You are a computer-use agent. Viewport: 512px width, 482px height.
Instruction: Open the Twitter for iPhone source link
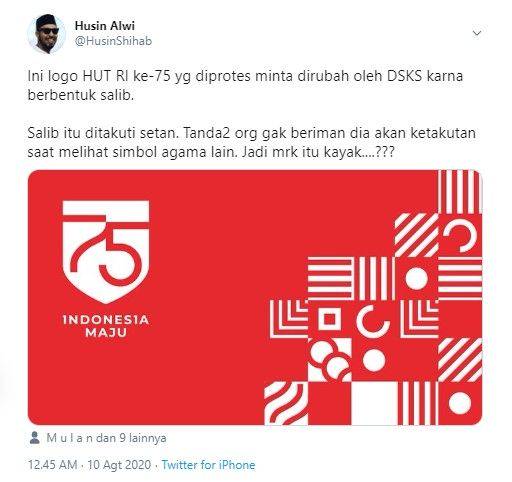pos(208,465)
